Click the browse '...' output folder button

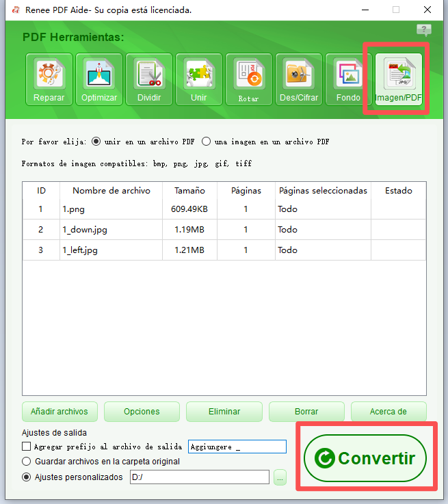pos(280,477)
